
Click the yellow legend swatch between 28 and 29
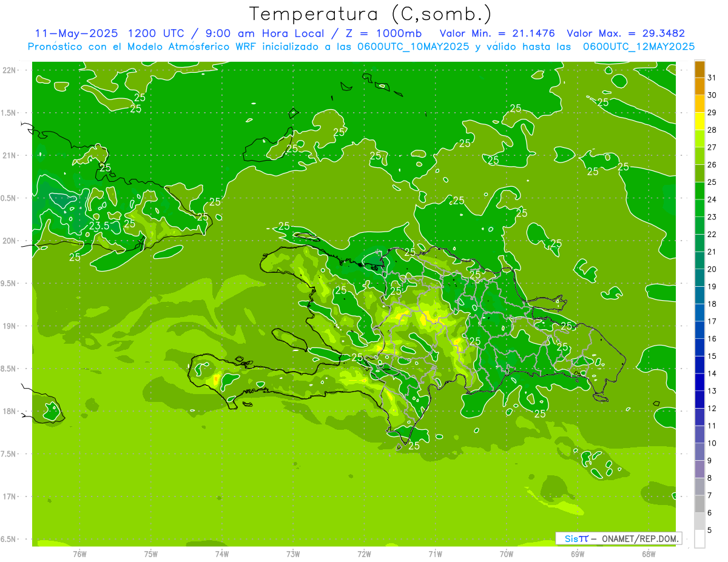tap(699, 121)
